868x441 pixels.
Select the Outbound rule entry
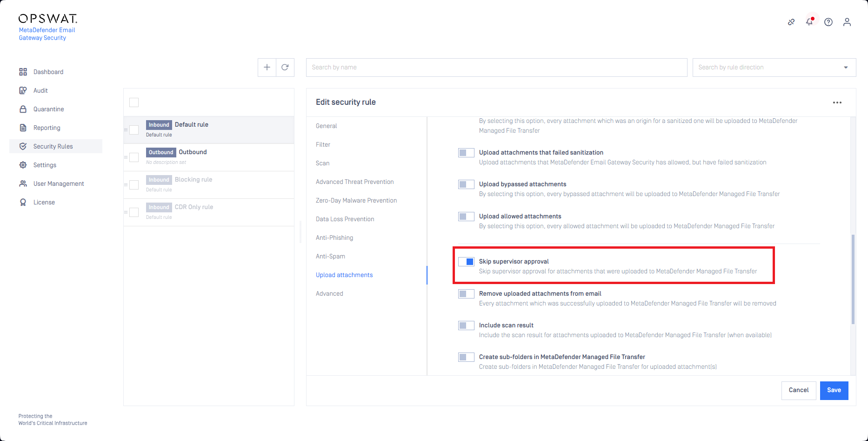209,157
